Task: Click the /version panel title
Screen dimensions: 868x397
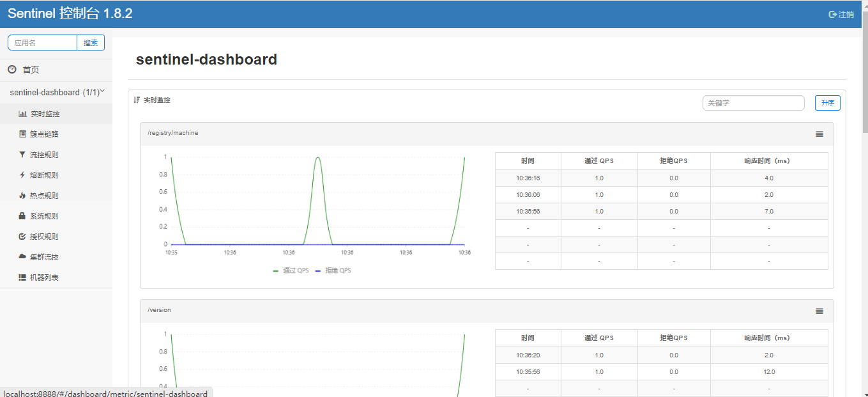Action: [x=159, y=310]
